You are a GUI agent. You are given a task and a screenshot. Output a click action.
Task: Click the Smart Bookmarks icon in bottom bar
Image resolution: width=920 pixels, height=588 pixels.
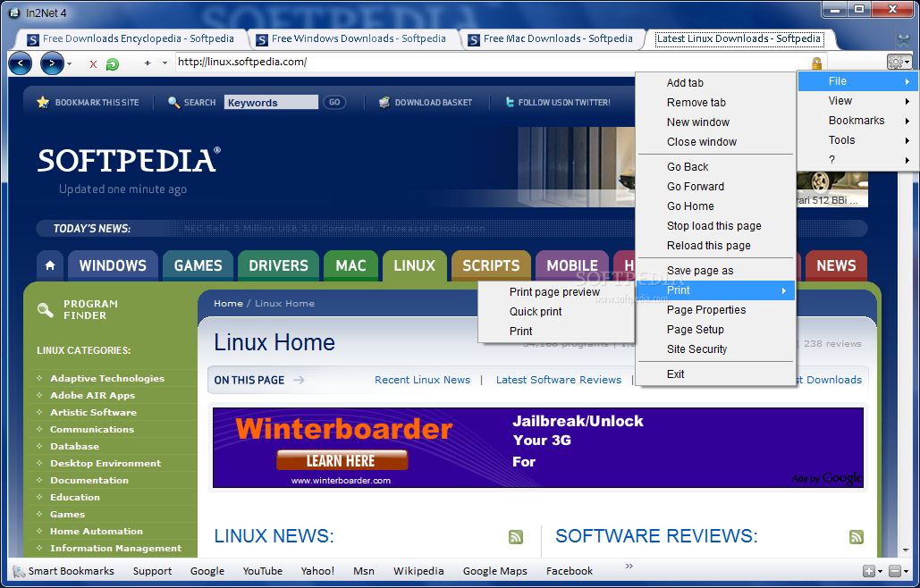(x=20, y=571)
